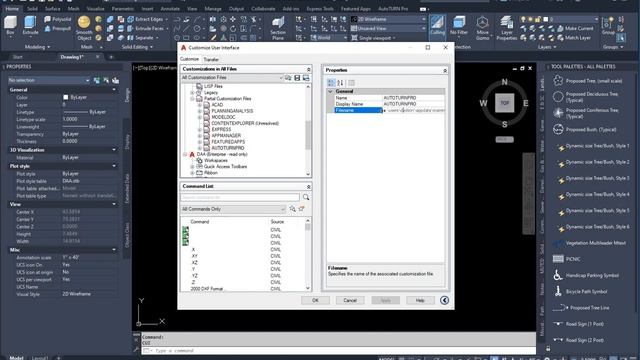Screen dimensions: 640x360
Task: Select Quick Access Toolbars tree item
Action: point(225,167)
